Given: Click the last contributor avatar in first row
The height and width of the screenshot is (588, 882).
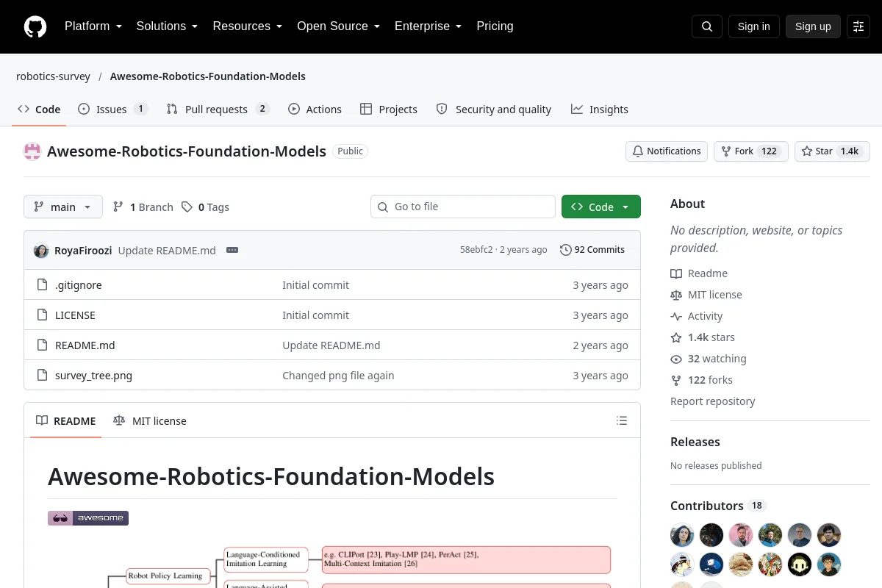Looking at the screenshot, I should tap(829, 535).
